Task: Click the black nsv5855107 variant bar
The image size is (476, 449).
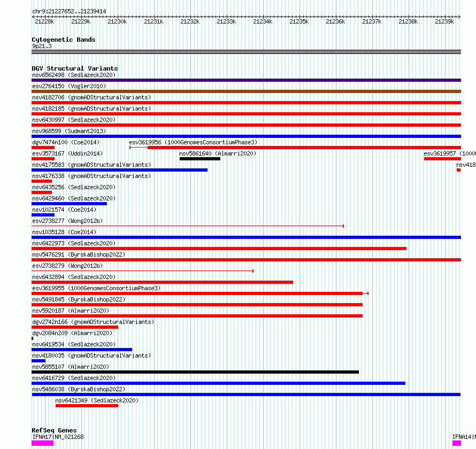Action: click(x=195, y=372)
